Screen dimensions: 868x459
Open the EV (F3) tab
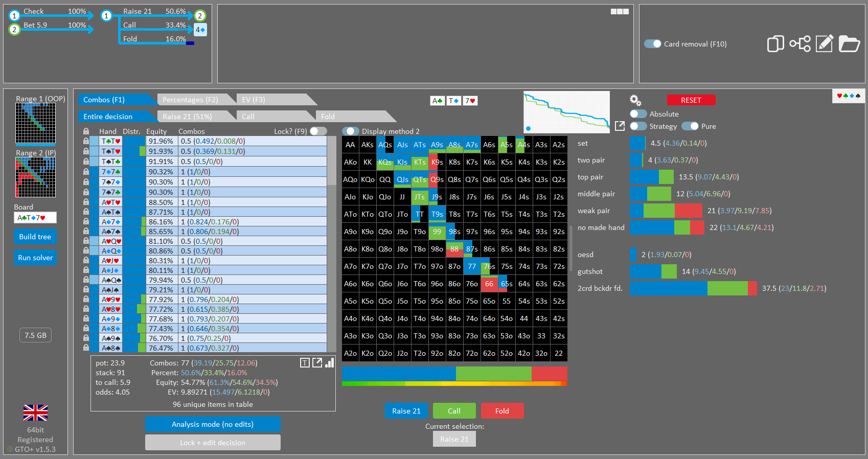coord(276,100)
